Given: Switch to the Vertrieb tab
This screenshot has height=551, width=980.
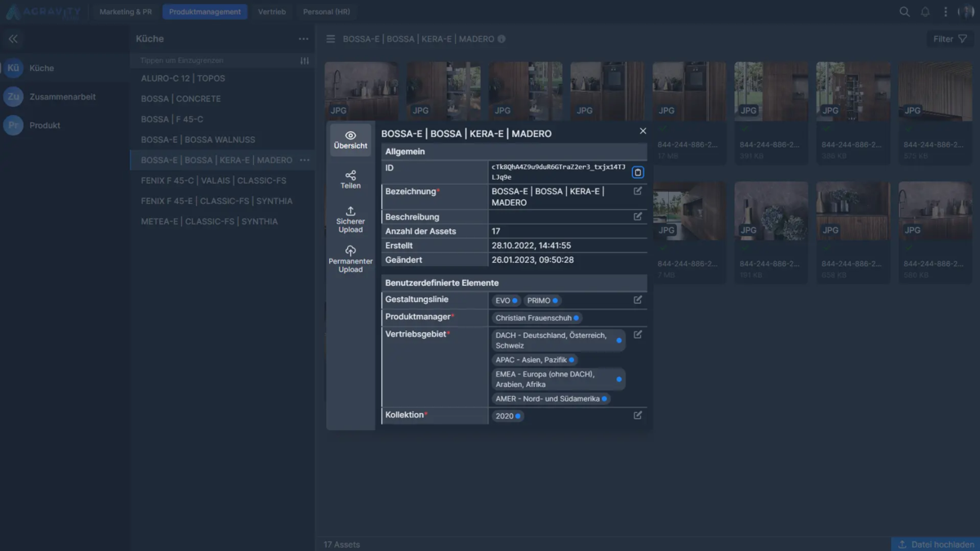Looking at the screenshot, I should click(x=271, y=11).
